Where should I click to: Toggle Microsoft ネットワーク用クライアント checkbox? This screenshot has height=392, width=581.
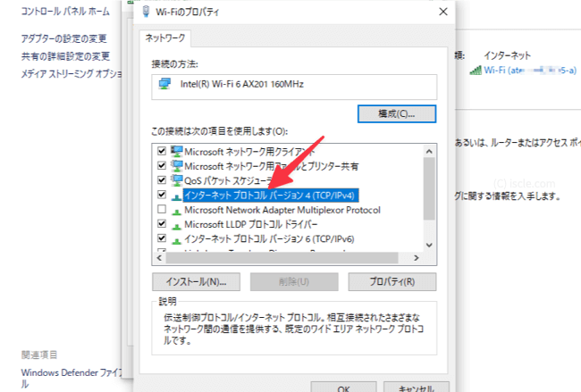click(x=162, y=151)
